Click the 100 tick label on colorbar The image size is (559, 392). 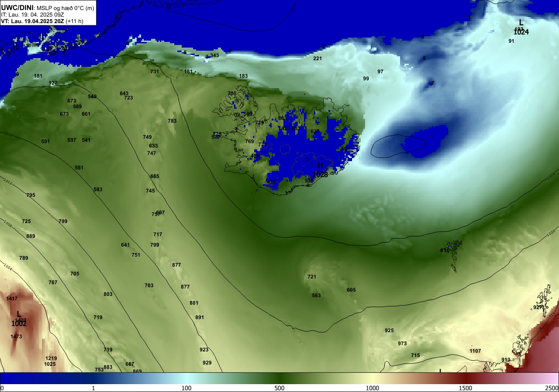(x=186, y=388)
